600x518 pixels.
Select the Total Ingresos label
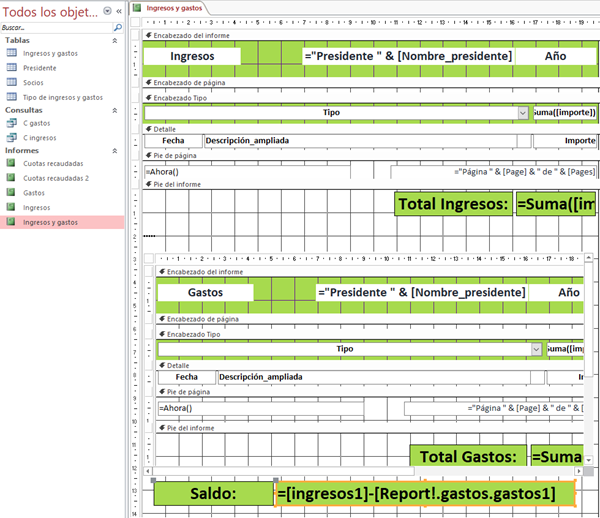tap(453, 204)
